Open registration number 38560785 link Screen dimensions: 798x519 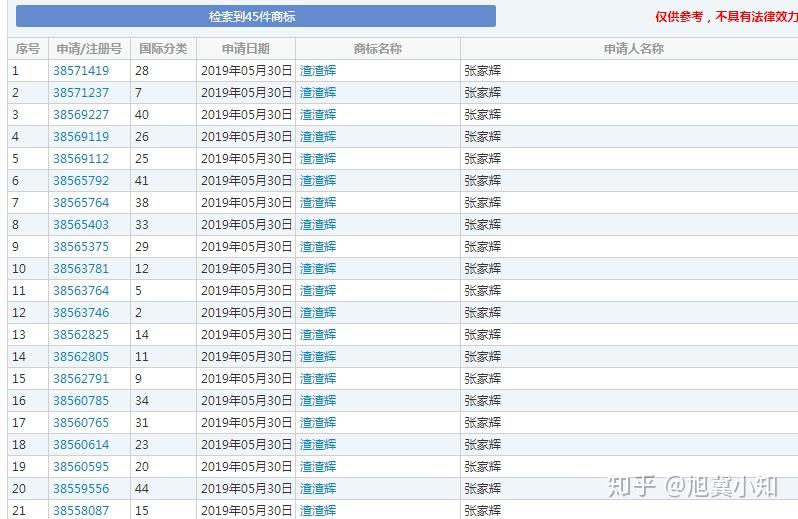81,400
